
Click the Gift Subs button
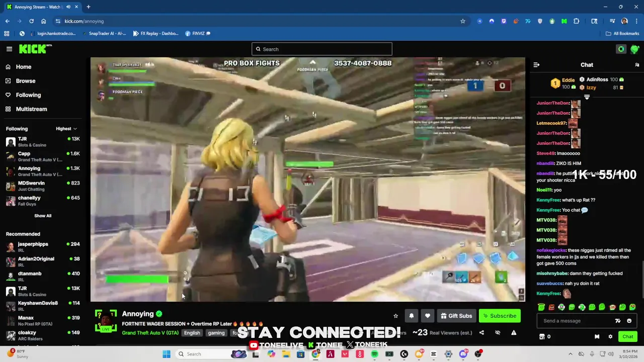[x=456, y=316]
